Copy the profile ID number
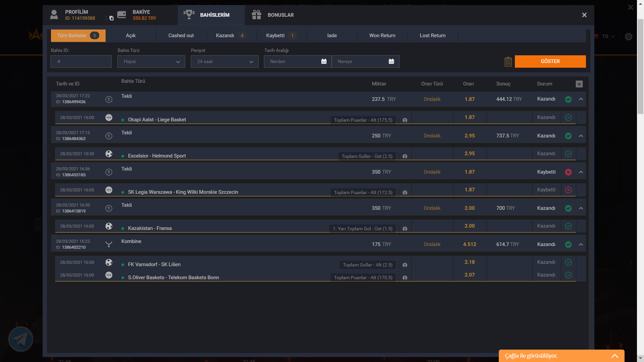This screenshot has width=644, height=362. click(111, 18)
